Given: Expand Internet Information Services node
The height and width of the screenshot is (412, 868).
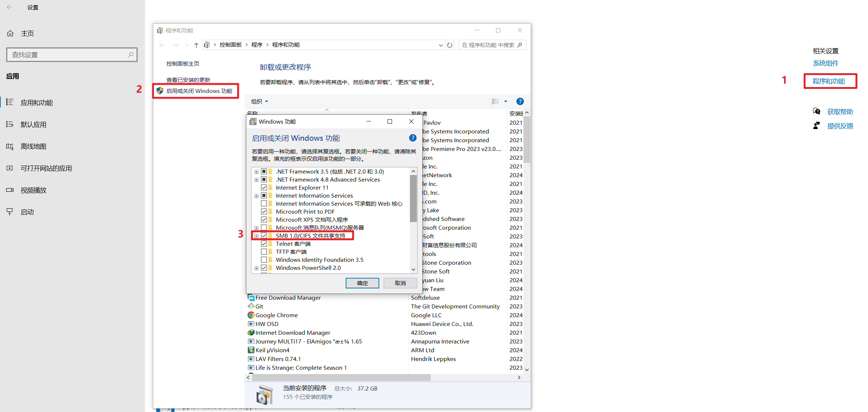Looking at the screenshot, I should (256, 196).
